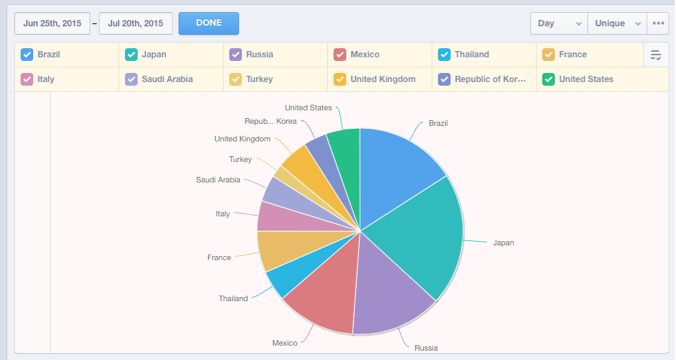Open the three-dots more options menu
Viewport: 676px width, 360px height.
click(658, 23)
